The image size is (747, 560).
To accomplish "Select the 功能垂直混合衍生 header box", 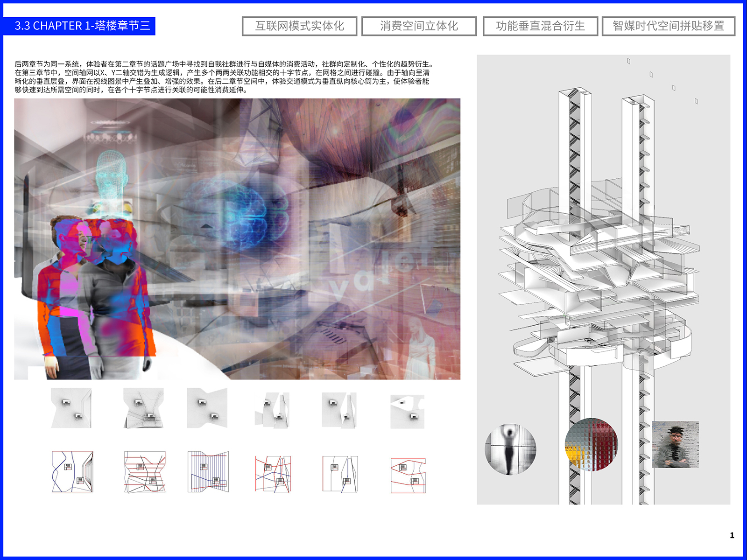I will click(540, 26).
